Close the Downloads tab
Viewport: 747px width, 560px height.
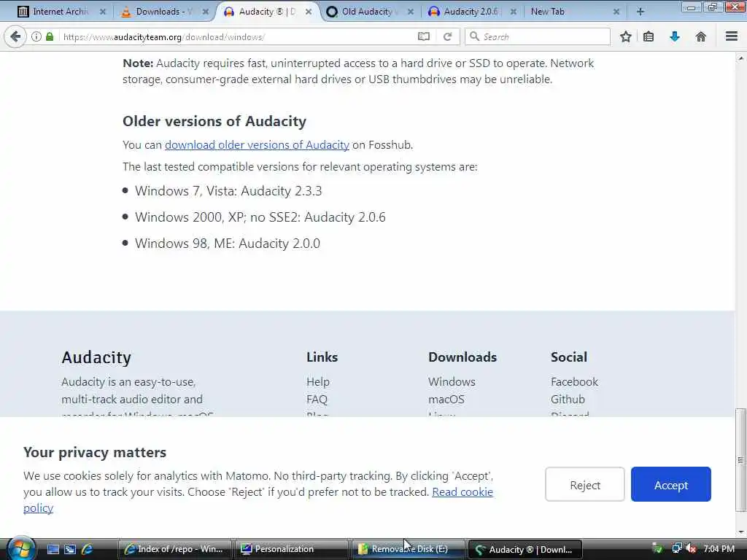point(205,12)
